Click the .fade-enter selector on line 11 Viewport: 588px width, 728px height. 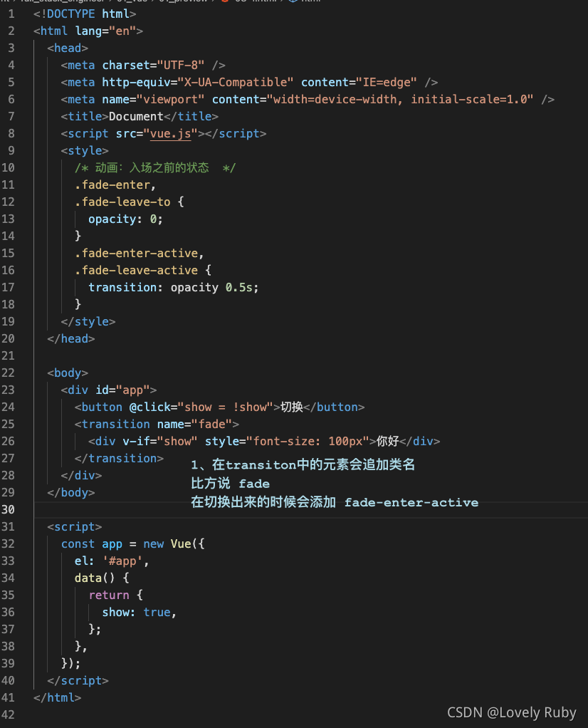point(112,184)
